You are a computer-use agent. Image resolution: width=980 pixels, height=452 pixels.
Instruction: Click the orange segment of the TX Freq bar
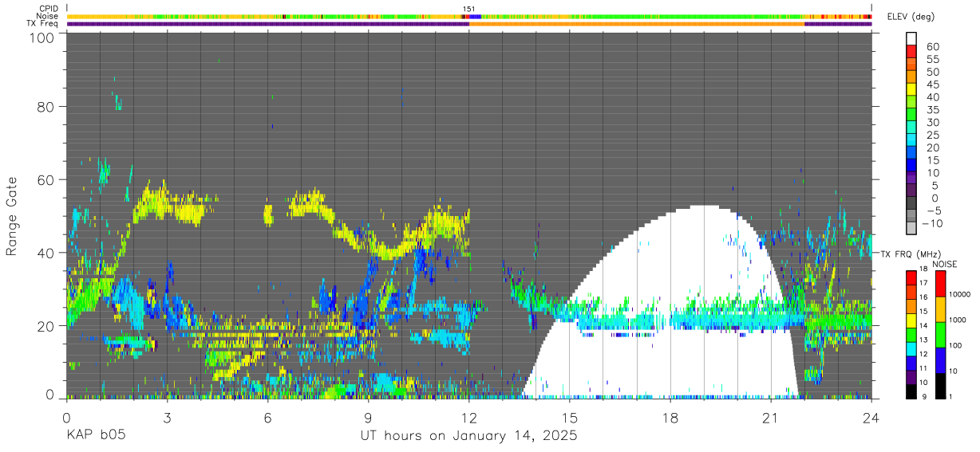(x=637, y=24)
